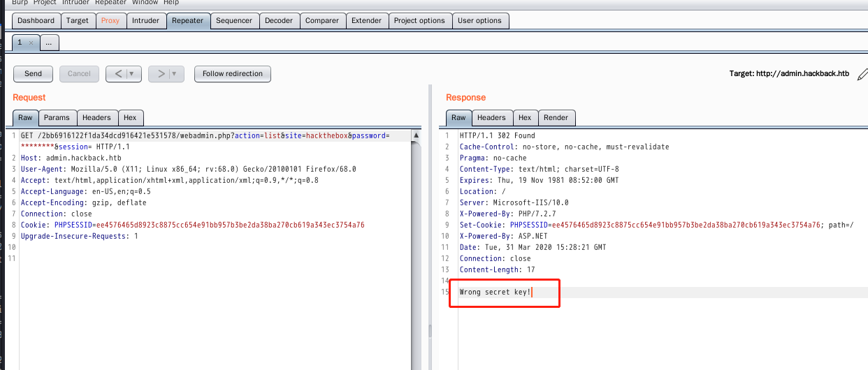Switch to the Intruder tab

tap(147, 20)
